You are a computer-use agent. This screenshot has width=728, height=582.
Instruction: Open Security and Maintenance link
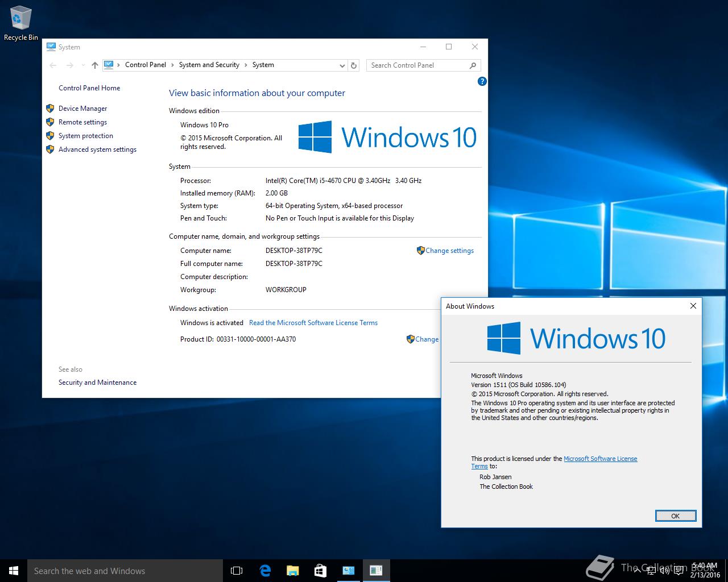coord(97,383)
